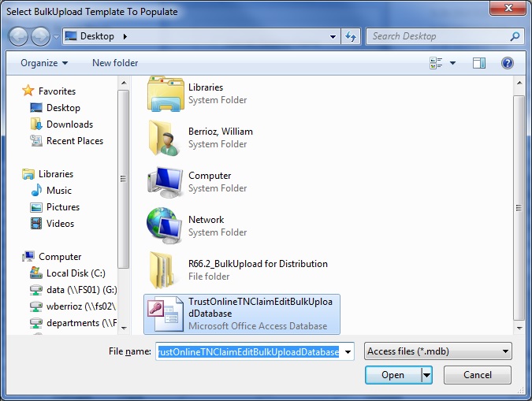Open the Berrioz, William user folder
The image size is (532, 401).
tap(165, 138)
